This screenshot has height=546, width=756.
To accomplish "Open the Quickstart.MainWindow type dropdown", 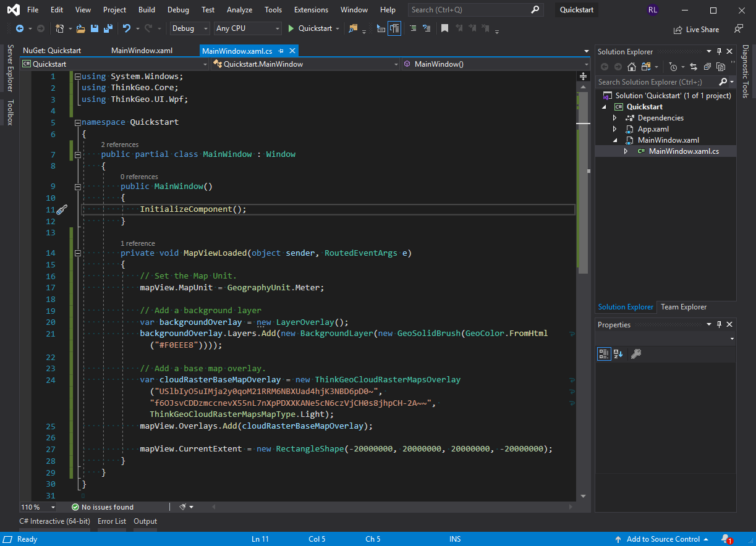I will click(305, 64).
